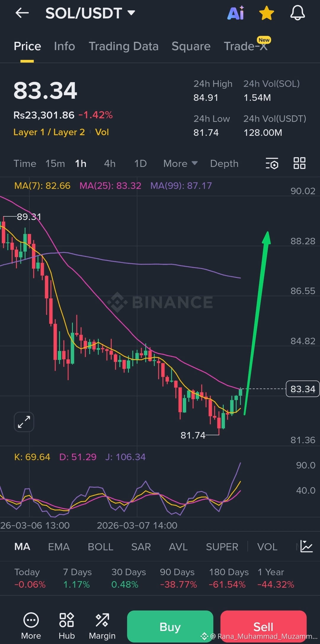
Task: Tap the Vol tag link
Action: [x=102, y=132]
